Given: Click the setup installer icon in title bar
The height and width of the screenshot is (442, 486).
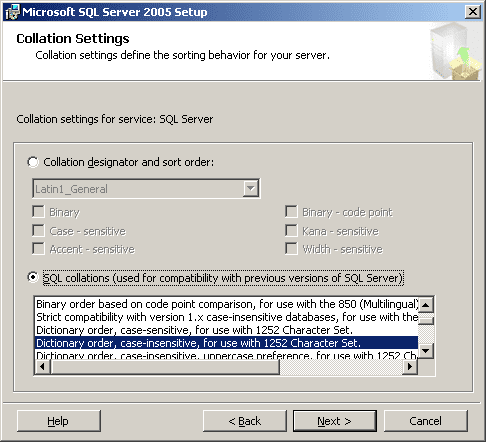Looking at the screenshot, I should click(x=12, y=12).
